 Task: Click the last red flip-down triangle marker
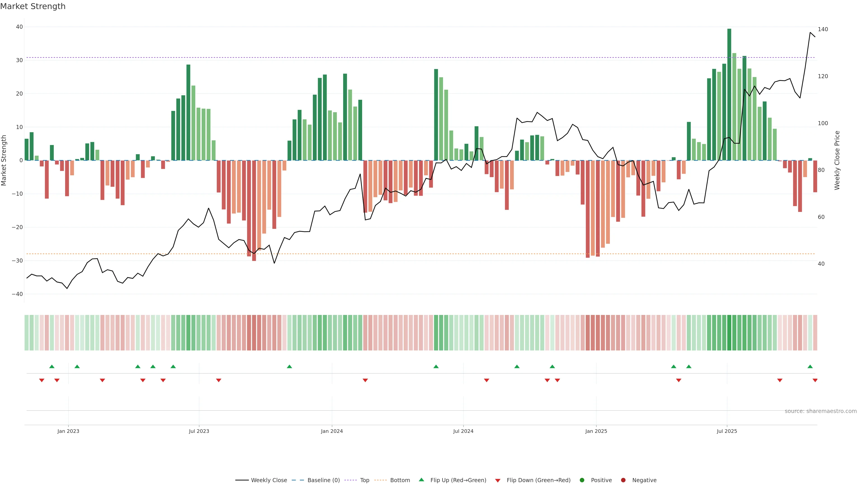(x=815, y=380)
